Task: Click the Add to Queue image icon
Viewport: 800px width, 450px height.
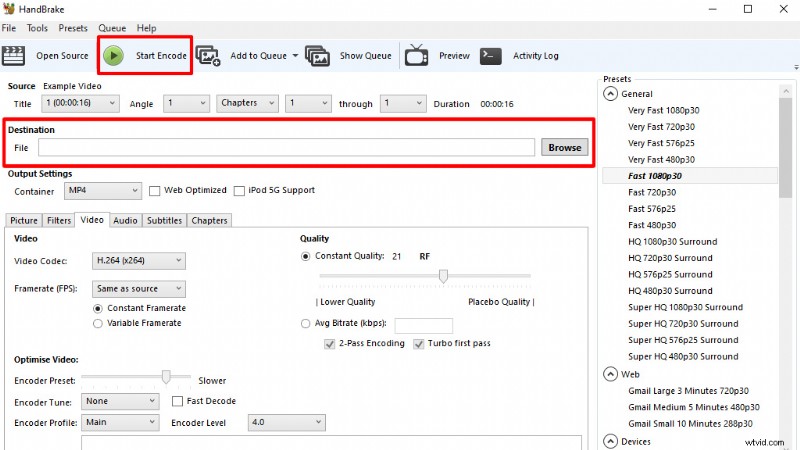Action: (208, 56)
